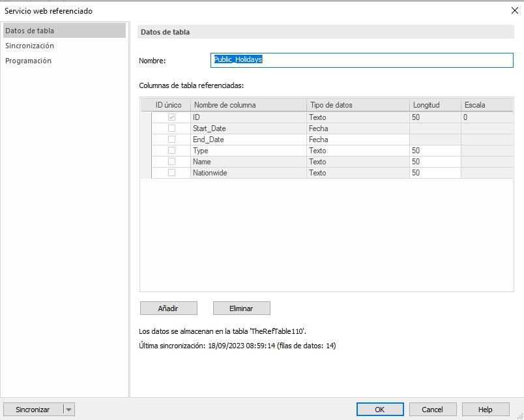This screenshot has height=420, width=524.
Task: Click the scale 0 cell of ID row
Action: (x=487, y=117)
